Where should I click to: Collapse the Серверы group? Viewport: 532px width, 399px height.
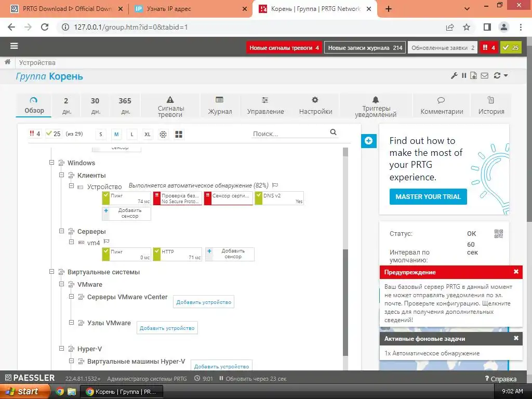pyautogui.click(x=61, y=231)
